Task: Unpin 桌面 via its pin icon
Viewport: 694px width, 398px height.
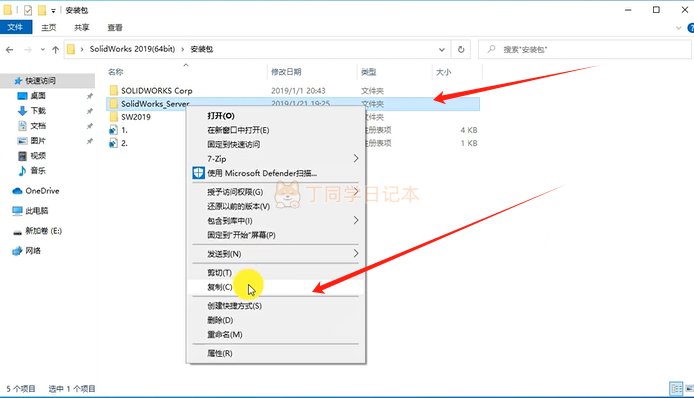Action: click(89, 96)
